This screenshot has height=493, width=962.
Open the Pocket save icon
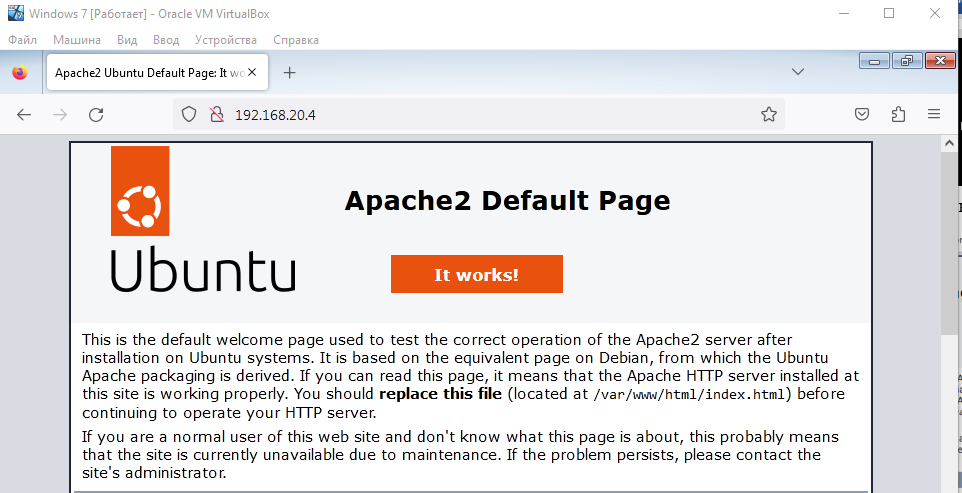[862, 114]
